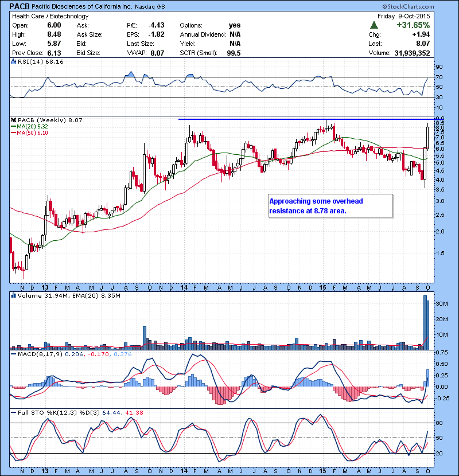Click the green MA(20) 5.32 legend entry
The width and height of the screenshot is (459, 476).
coord(29,126)
